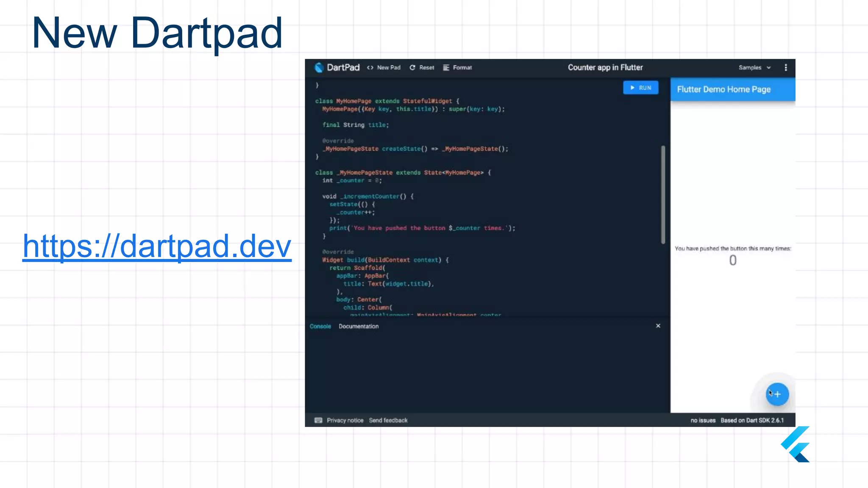This screenshot has width=868, height=488.
Task: Click 'Based on Dart SDK 2.6.1' text
Action: (752, 420)
